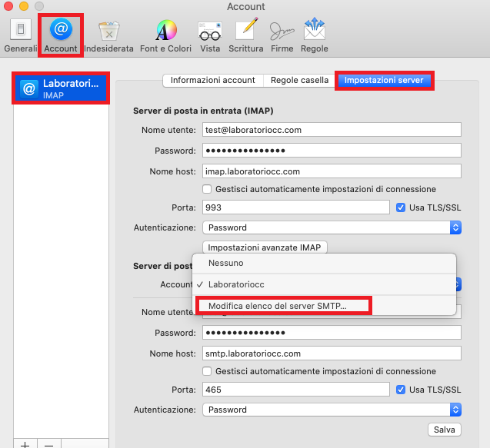Open the Firme signatures pane
Image resolution: width=490 pixels, height=448 pixels.
pyautogui.click(x=282, y=35)
